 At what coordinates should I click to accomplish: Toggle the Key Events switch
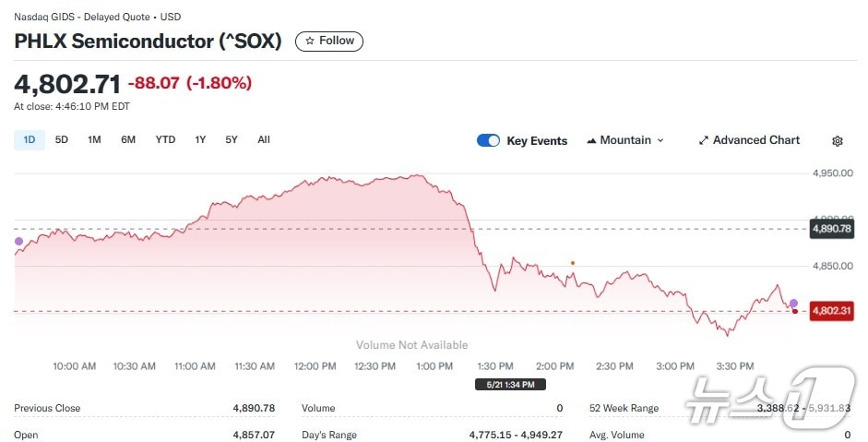(x=488, y=140)
